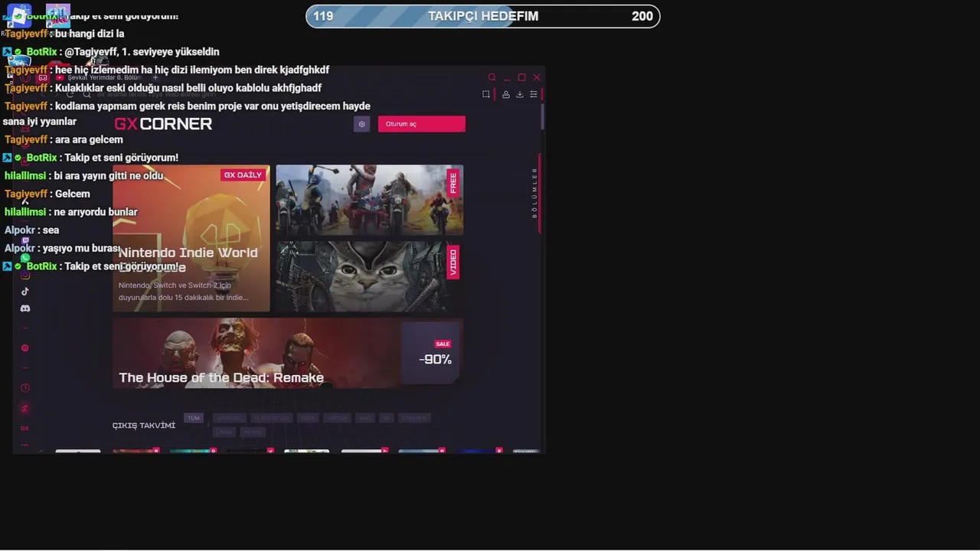Add a new tab with plus
The height and width of the screenshot is (551, 980).
(155, 77)
